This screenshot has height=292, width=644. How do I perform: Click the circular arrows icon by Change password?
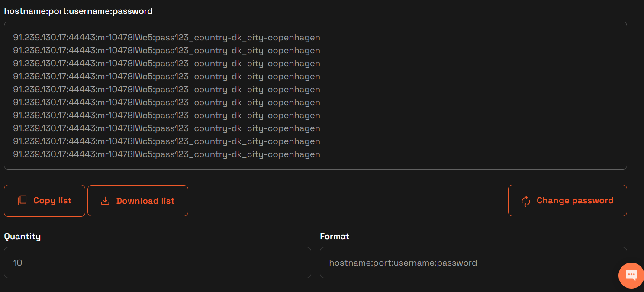click(526, 201)
